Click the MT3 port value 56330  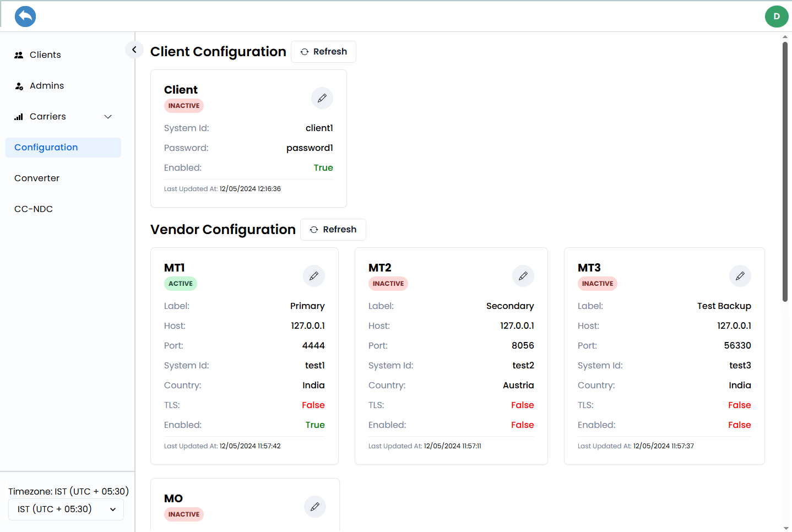[x=737, y=346]
